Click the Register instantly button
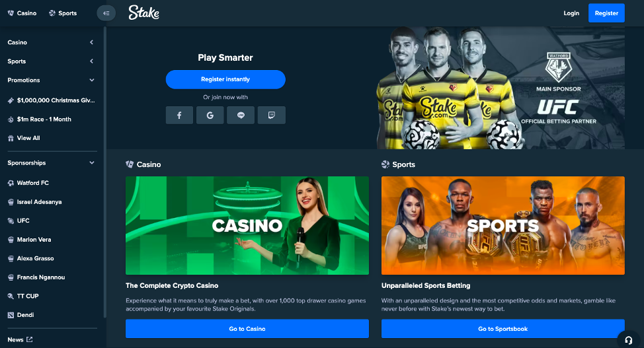Viewport: 644px width, 348px height. coord(225,79)
